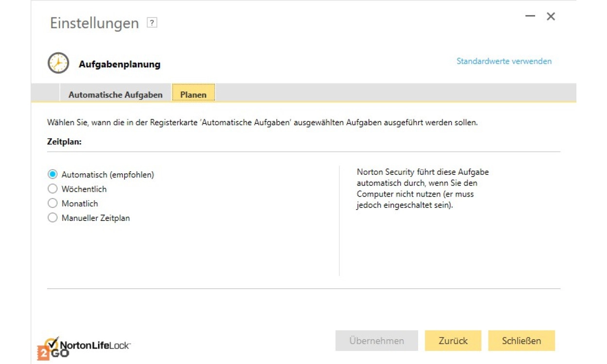Click the Schließen button

(x=521, y=341)
